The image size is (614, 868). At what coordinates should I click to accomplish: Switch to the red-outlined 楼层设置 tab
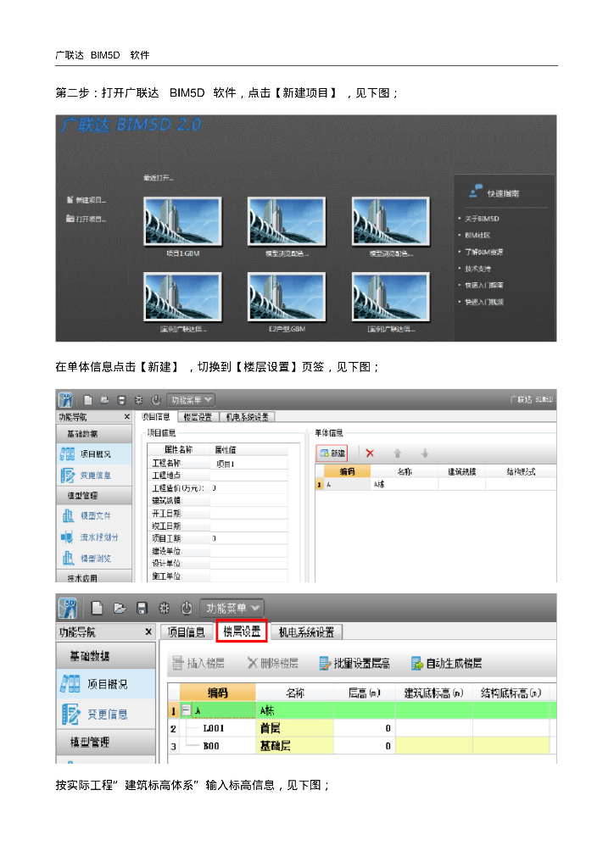pyautogui.click(x=242, y=632)
